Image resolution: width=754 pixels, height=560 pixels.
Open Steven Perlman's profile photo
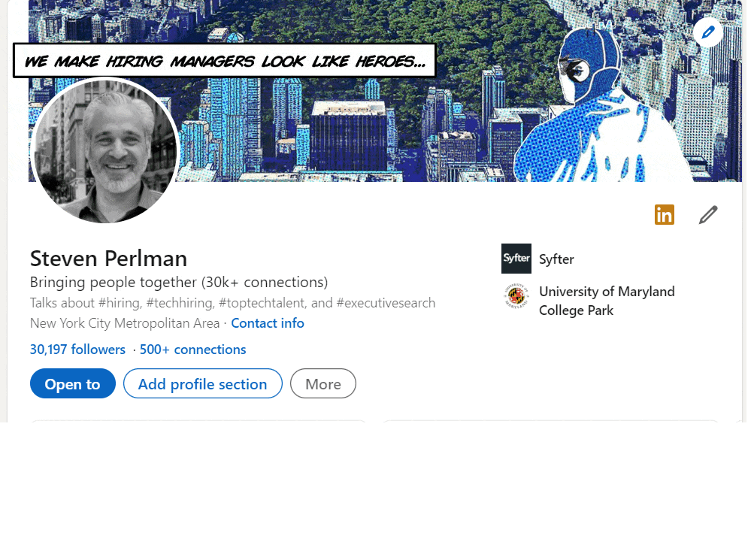pos(104,150)
